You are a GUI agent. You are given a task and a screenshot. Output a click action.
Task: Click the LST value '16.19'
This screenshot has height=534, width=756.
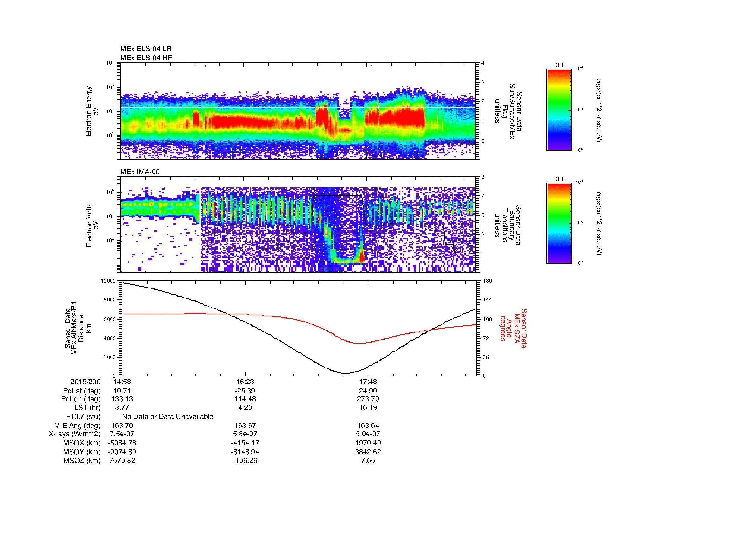tap(368, 408)
